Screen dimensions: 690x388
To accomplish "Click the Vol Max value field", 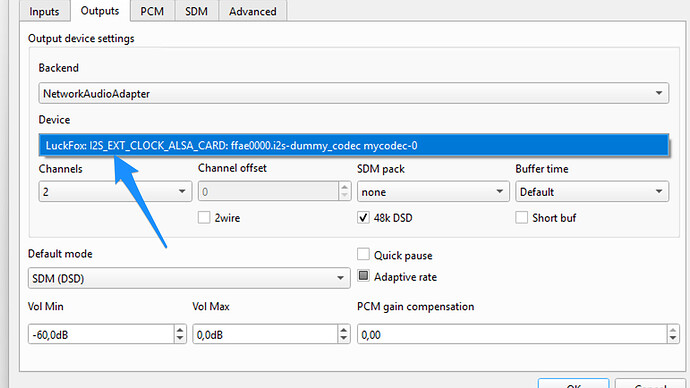I will tap(265, 334).
